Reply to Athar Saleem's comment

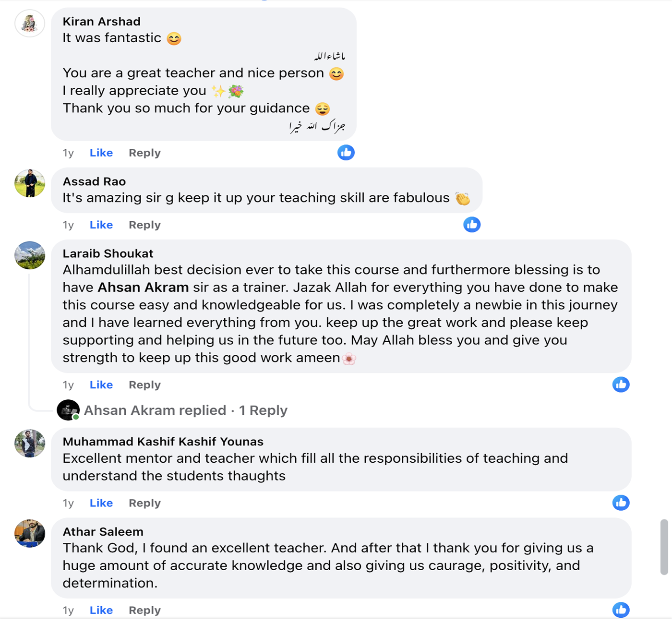point(144,610)
